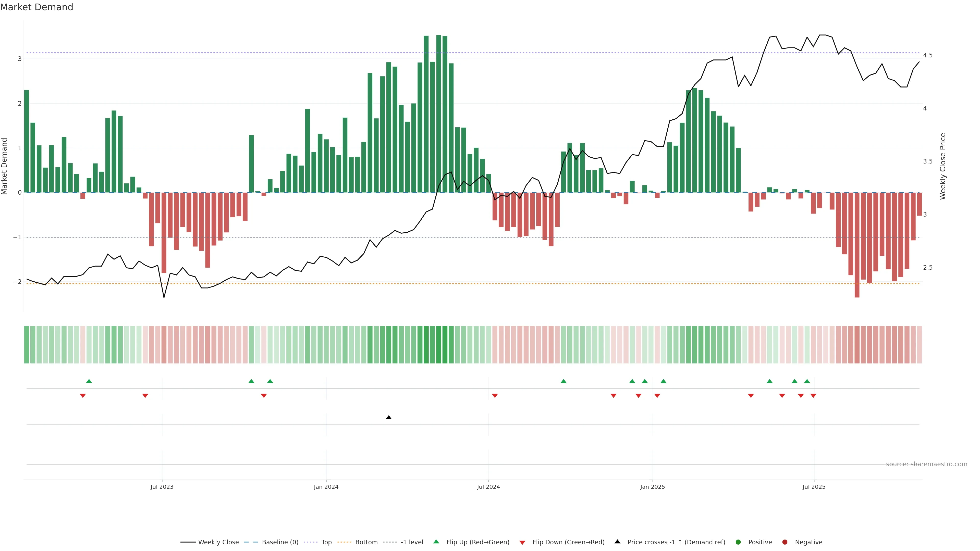980x551 pixels.
Task: Click black Price crosses -1 legend triangle
Action: coord(617,542)
